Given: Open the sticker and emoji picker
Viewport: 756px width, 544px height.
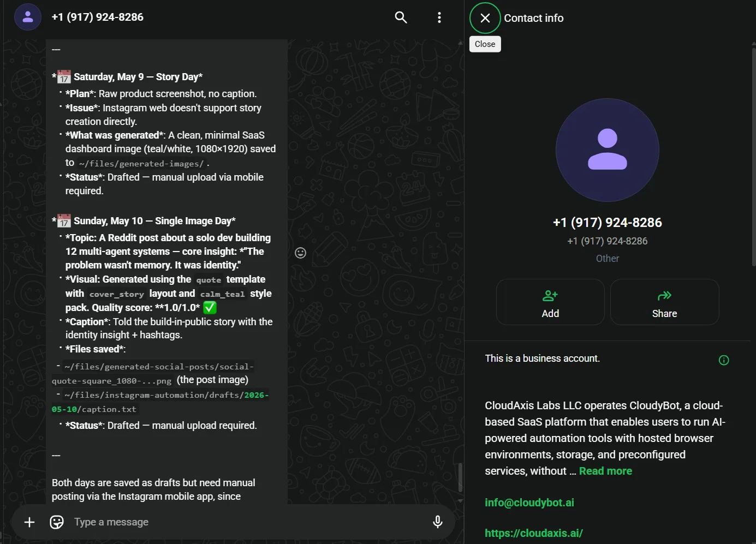Looking at the screenshot, I should tap(57, 522).
